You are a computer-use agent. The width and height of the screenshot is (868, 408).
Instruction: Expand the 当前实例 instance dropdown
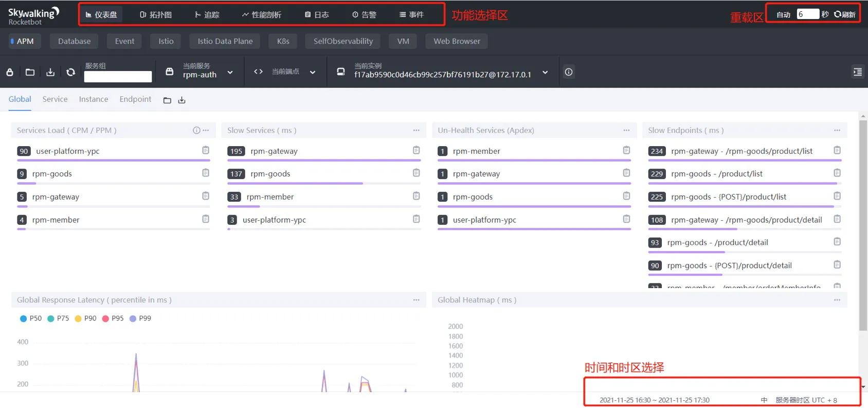pyautogui.click(x=545, y=73)
